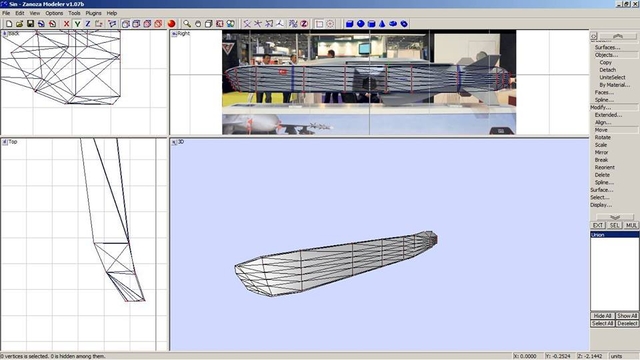The height and width of the screenshot is (360, 640).
Task: Click the panel scroll-down arrow bar
Action: [615, 217]
